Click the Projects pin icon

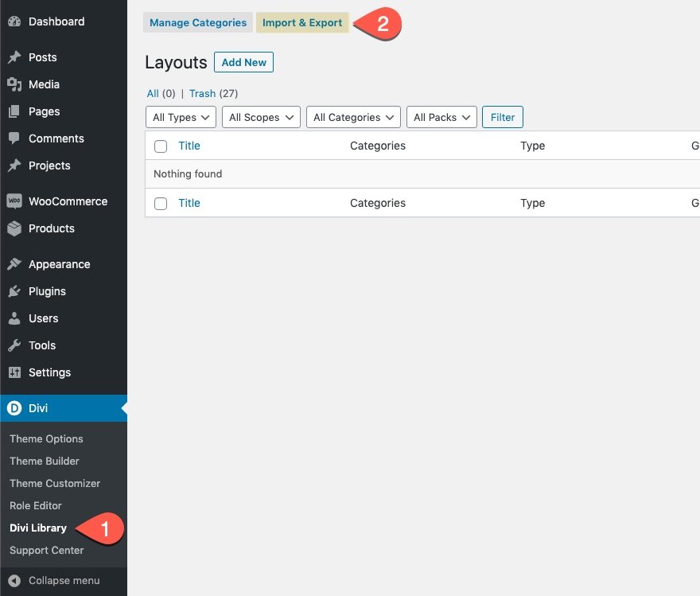(14, 166)
